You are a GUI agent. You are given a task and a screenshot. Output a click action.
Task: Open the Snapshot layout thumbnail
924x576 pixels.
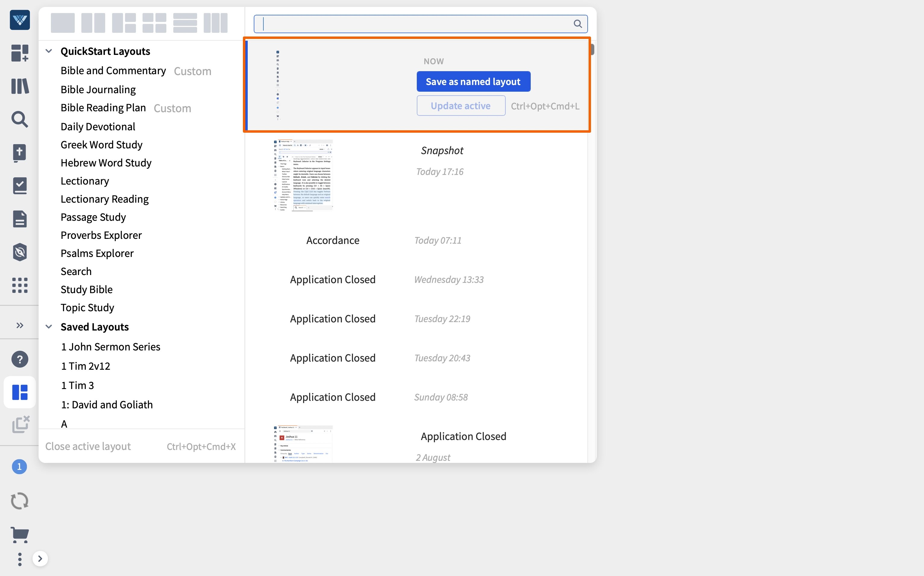[x=303, y=176]
